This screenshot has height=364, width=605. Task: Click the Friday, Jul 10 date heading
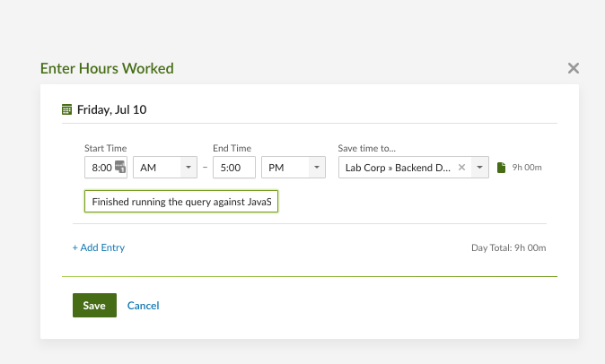[111, 110]
